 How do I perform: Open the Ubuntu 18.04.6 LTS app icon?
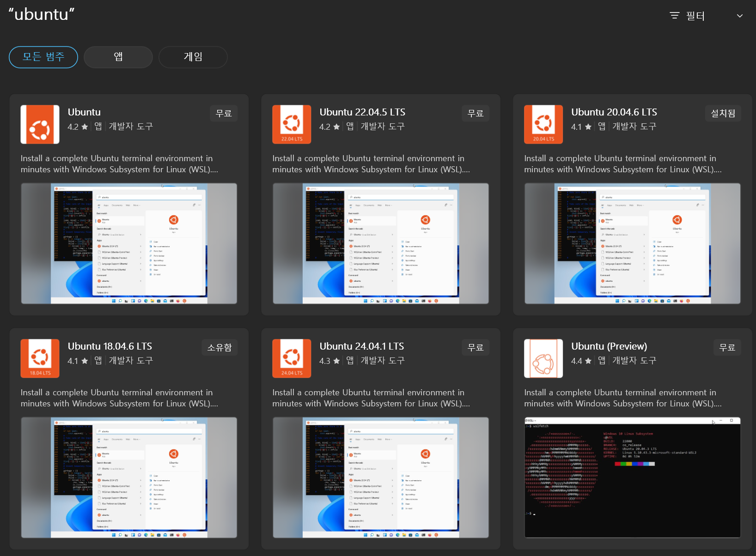tap(40, 358)
